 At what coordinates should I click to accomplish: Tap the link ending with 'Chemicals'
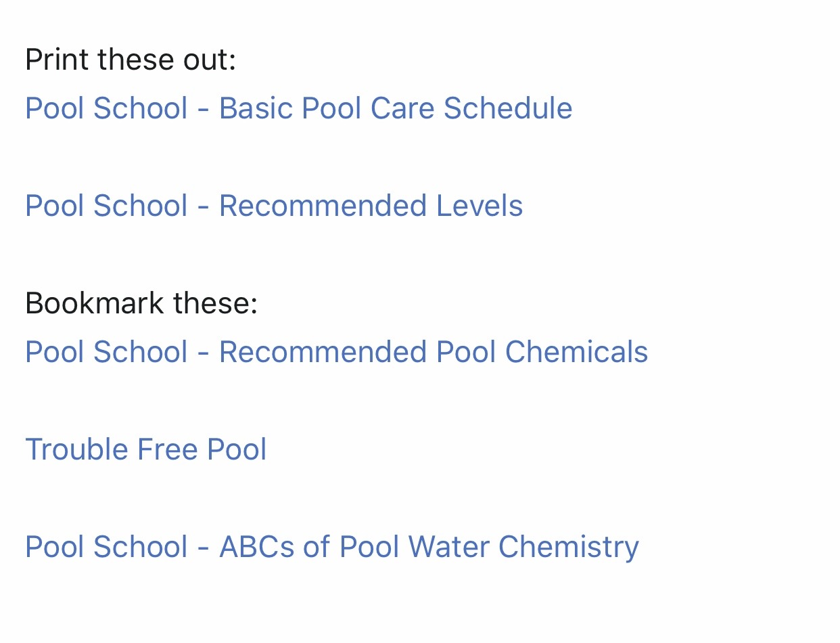tap(336, 352)
